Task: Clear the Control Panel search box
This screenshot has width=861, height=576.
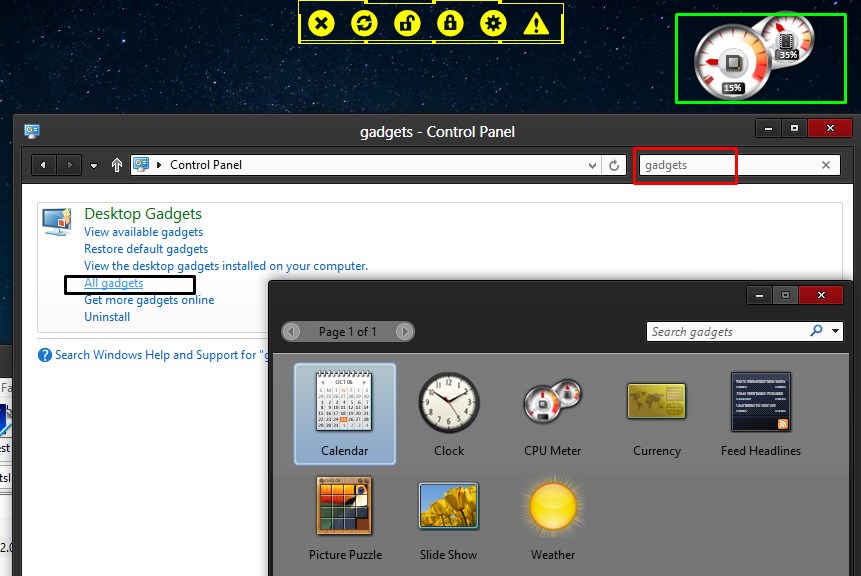Action: pyautogui.click(x=826, y=165)
